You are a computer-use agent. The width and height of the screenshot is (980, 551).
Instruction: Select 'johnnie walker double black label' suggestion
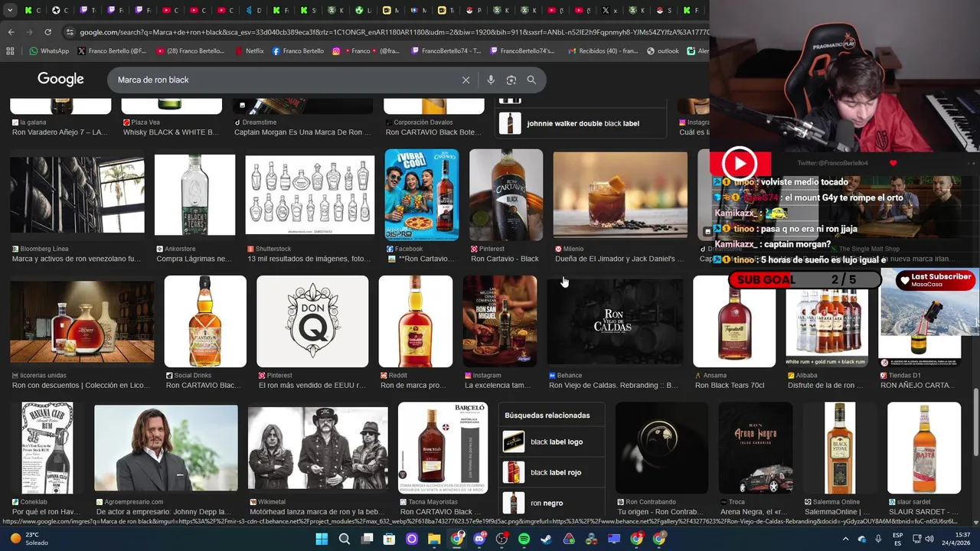pyautogui.click(x=582, y=123)
